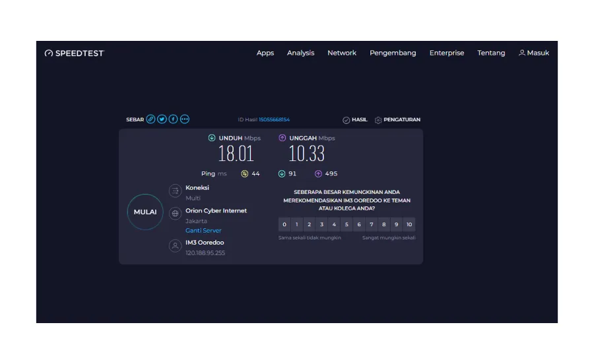Click the Hasil checkmark icon

(346, 120)
